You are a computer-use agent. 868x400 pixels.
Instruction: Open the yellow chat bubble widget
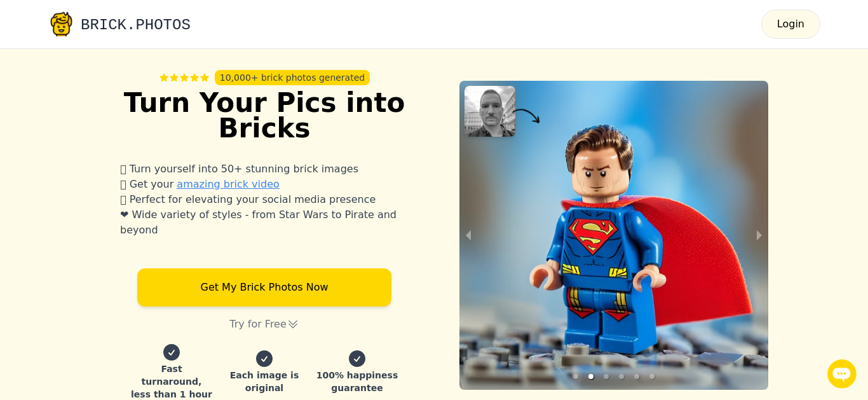[842, 374]
